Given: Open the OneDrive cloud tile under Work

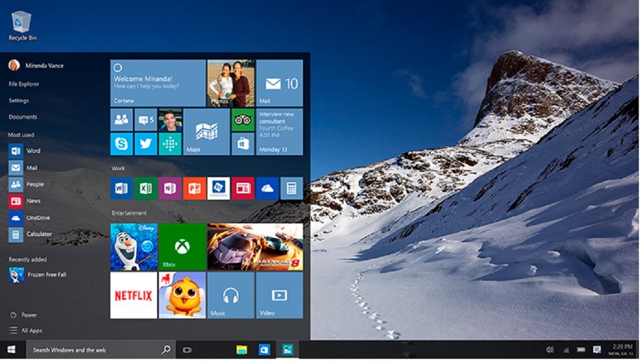Looking at the screenshot, I should pyautogui.click(x=267, y=188).
